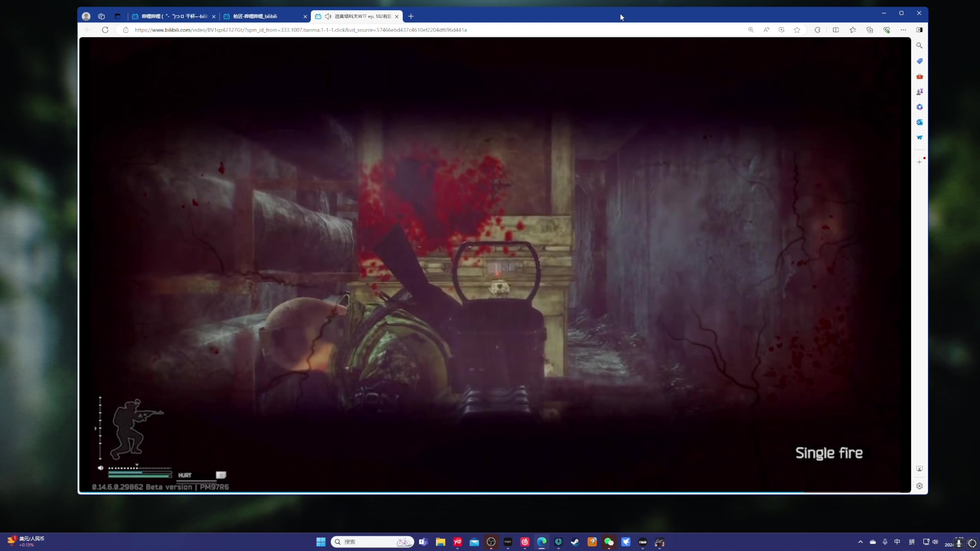The image size is (980, 551).
Task: Open the Favorites list
Action: 853,30
